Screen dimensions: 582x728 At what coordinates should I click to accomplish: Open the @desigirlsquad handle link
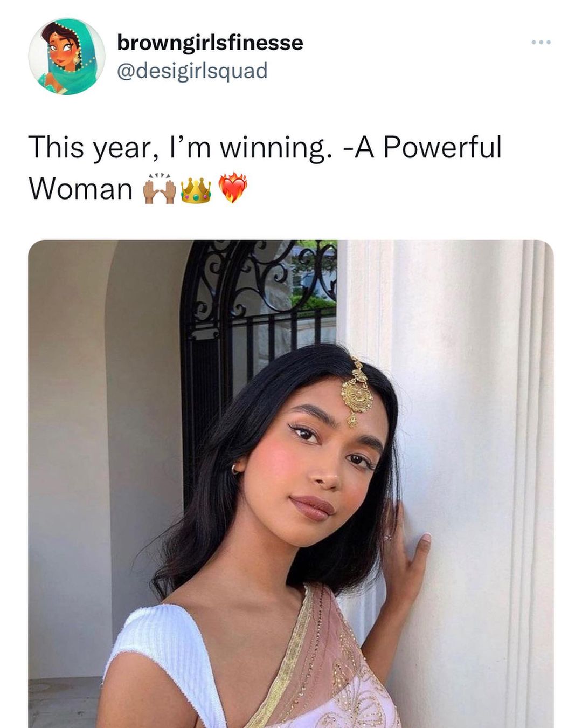pyautogui.click(x=192, y=71)
